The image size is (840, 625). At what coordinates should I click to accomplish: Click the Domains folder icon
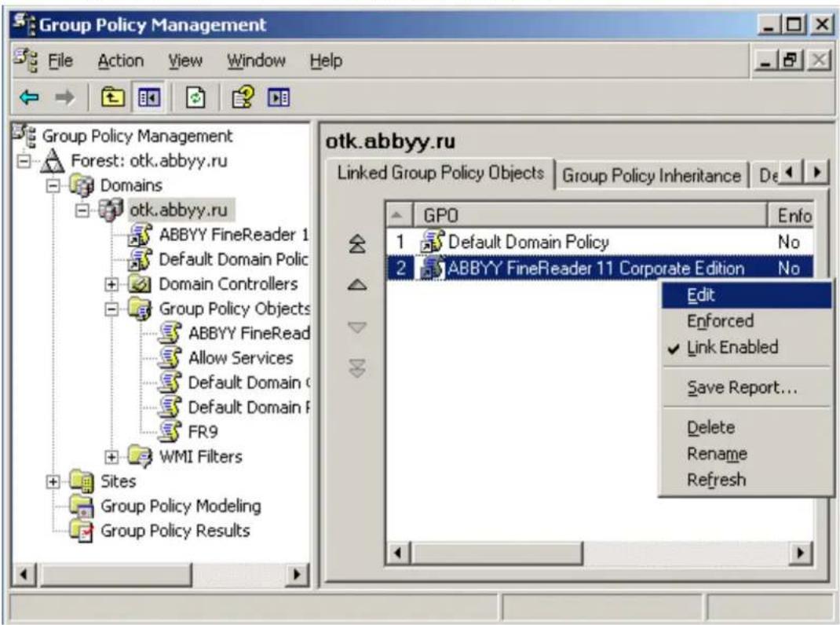point(82,185)
